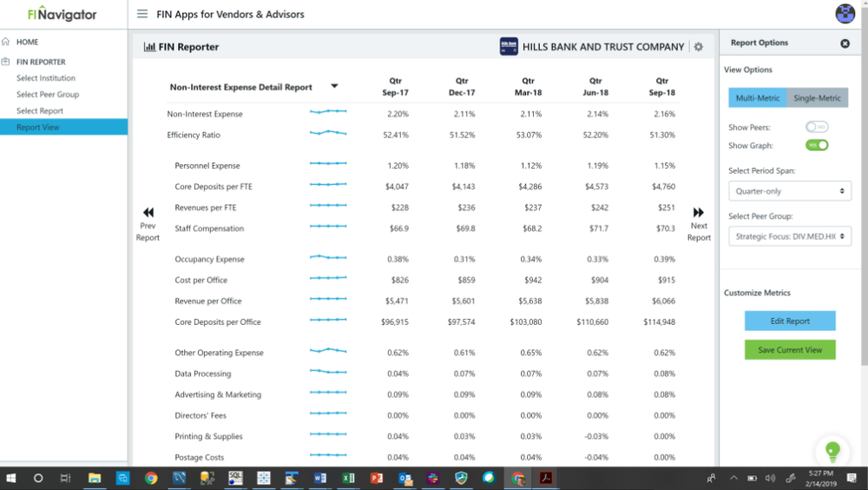Choose Select Institution in sidebar

[46, 78]
